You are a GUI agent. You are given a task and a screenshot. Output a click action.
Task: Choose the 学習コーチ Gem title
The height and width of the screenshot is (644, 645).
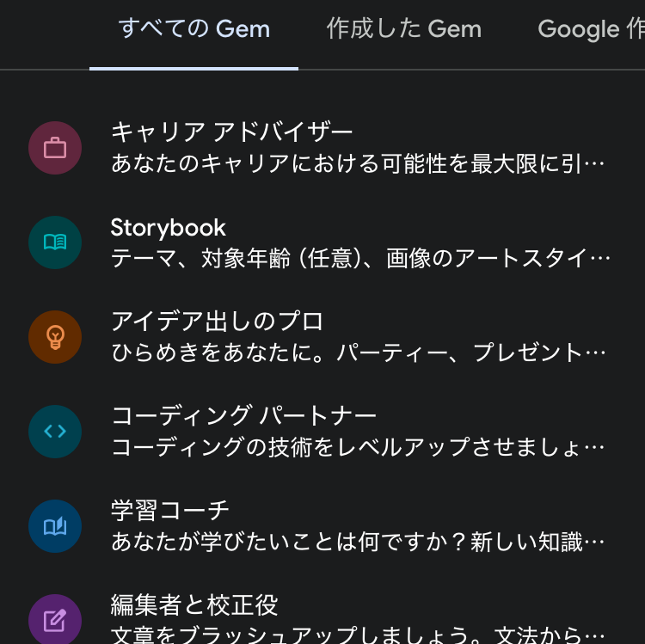170,511
